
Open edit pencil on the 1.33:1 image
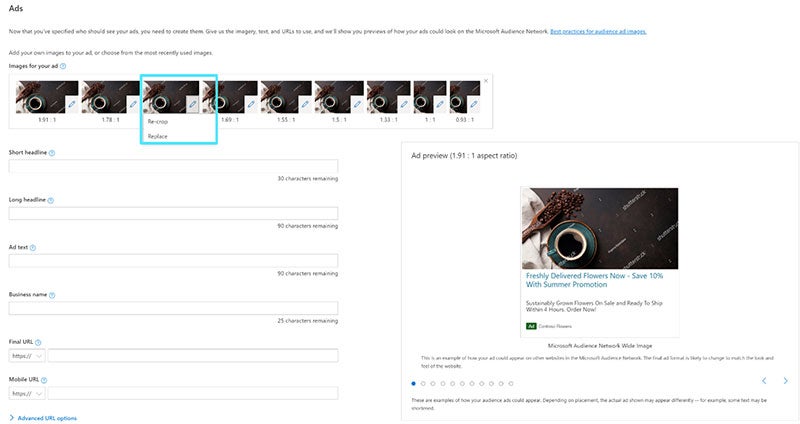(x=404, y=104)
